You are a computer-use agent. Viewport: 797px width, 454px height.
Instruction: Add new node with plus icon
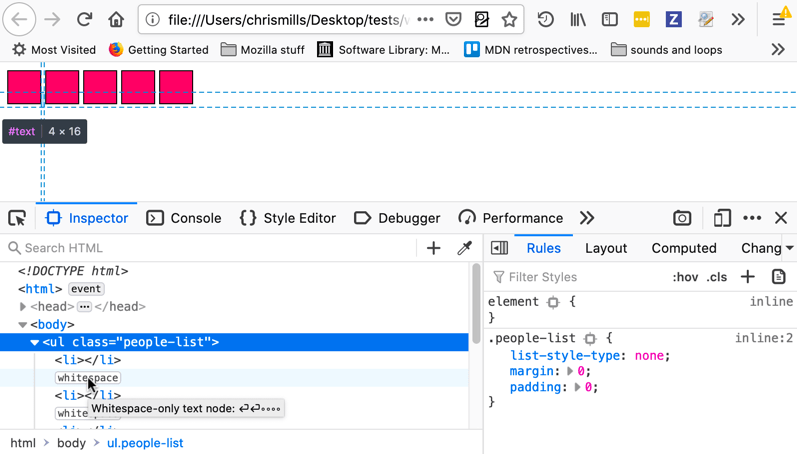433,248
